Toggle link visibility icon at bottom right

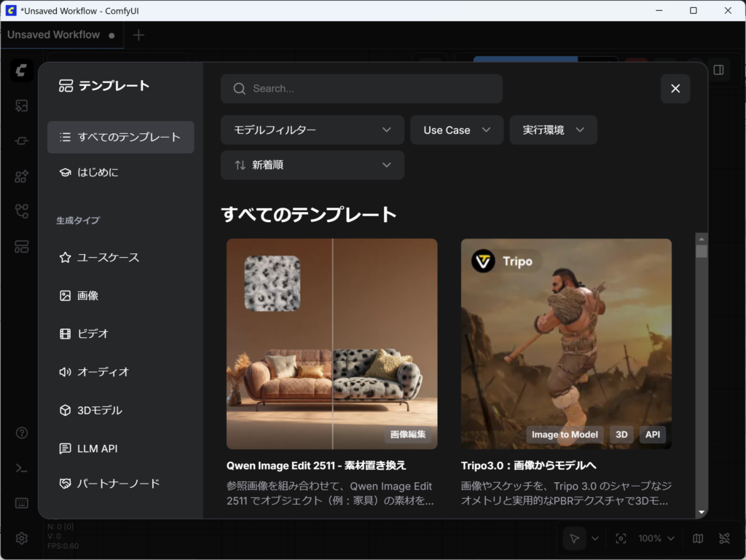[724, 538]
